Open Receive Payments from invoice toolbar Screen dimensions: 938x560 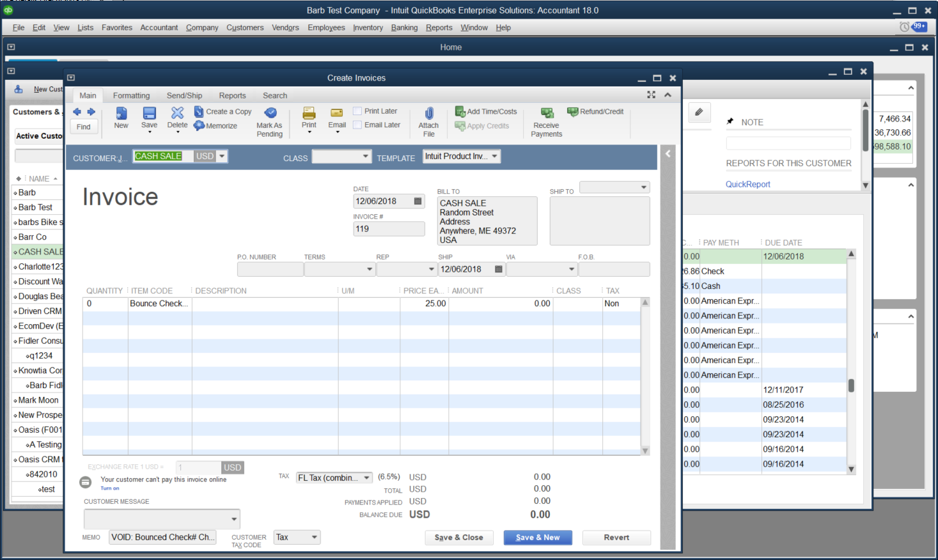(x=547, y=121)
